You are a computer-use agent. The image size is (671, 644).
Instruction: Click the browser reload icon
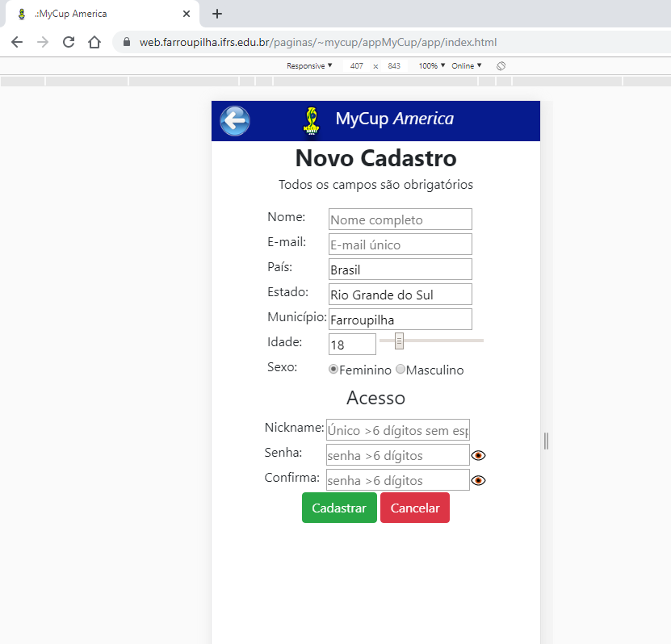coord(69,42)
